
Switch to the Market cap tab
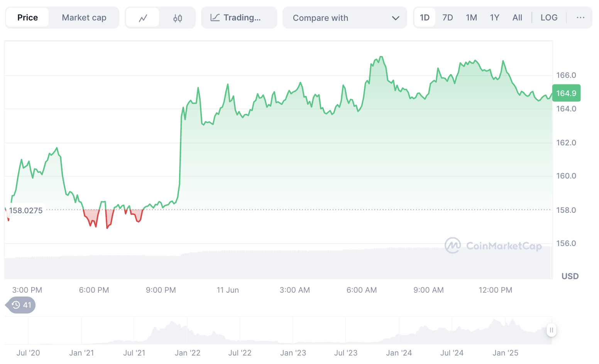pyautogui.click(x=84, y=18)
